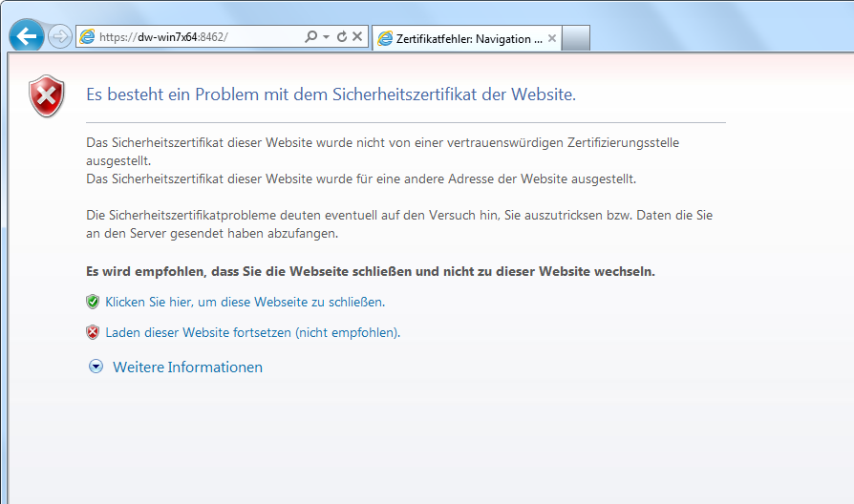Click the IE icon on the Zertifikatfehler tab
Screen dimensions: 854x504
click(385, 38)
